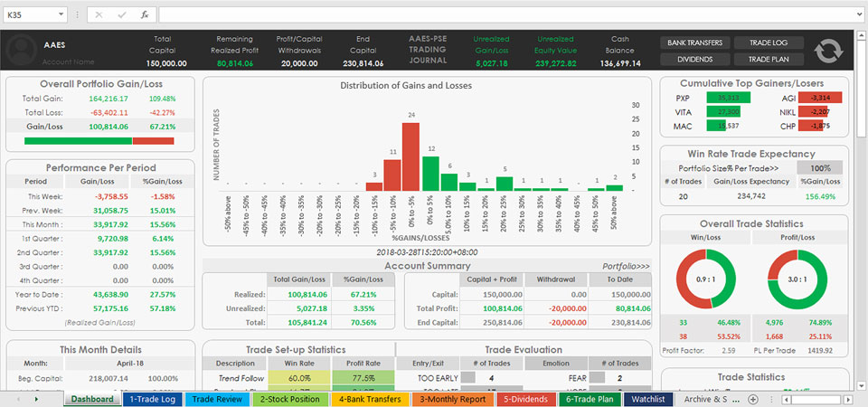The height and width of the screenshot is (407, 868).
Task: Click the formula bar cancel X icon
Action: pos(99,15)
